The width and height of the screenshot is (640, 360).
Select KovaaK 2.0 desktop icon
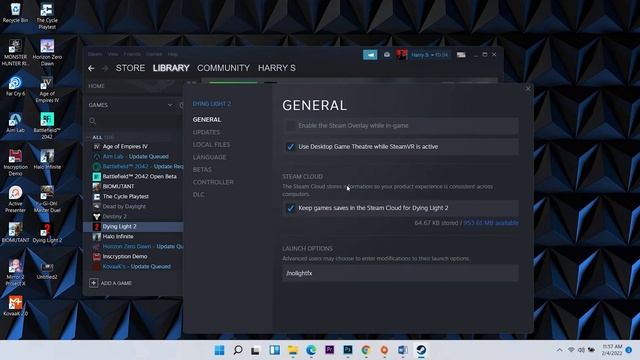[15, 307]
